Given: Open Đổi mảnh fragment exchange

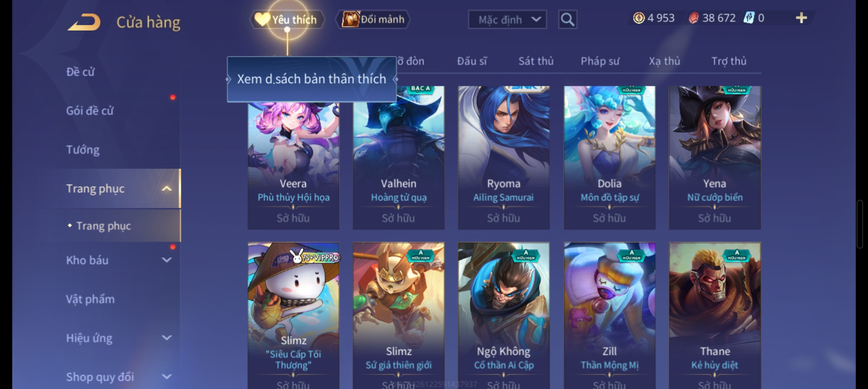Looking at the screenshot, I should point(373,19).
